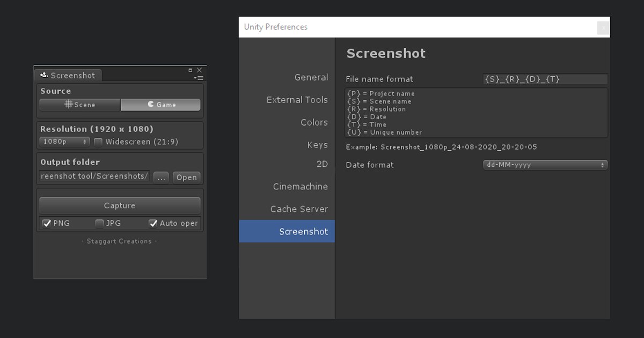Click the Unity Preferences title bar text
This screenshot has height=338, width=644.
276,27
